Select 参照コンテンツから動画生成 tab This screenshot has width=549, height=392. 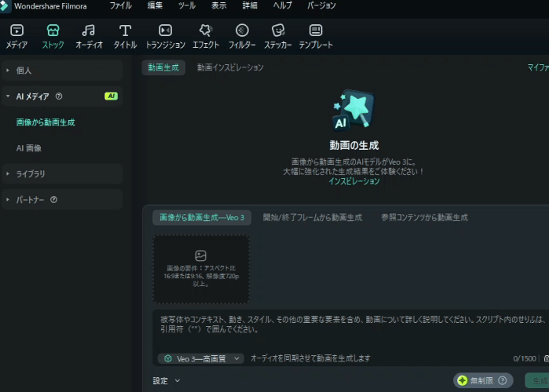point(424,217)
